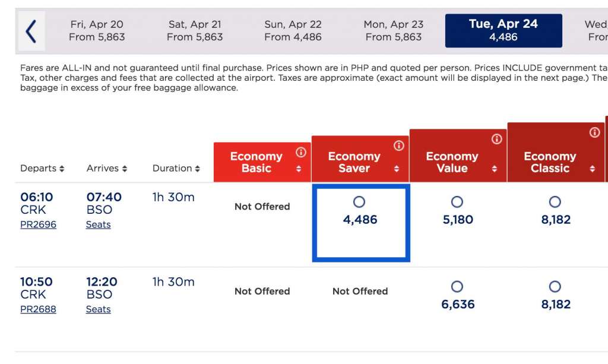Select Economy Saver 4,486 fare for PR2696
The image size is (608, 364).
[x=359, y=202]
